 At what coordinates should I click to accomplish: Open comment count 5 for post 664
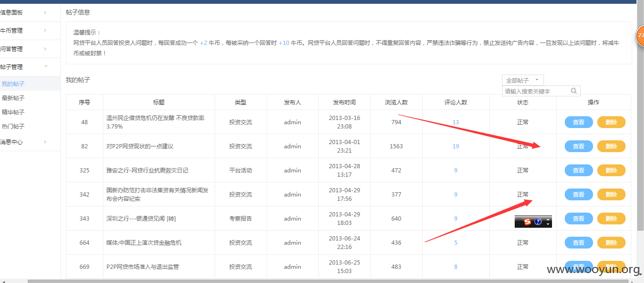[x=456, y=243]
